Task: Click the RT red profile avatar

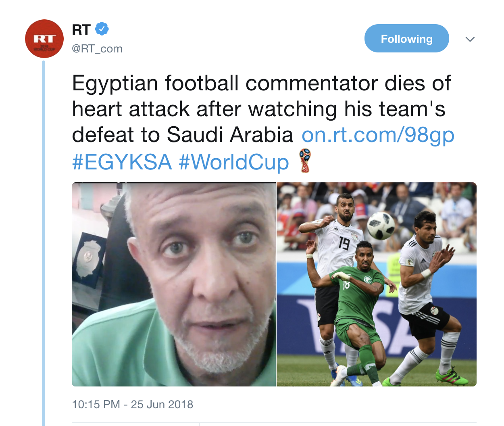Action: point(44,39)
